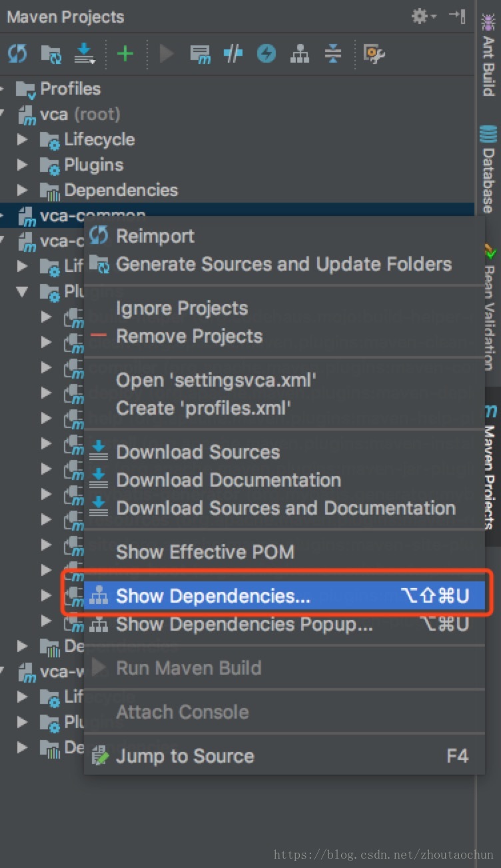Open Maven Projects side tab
Screen dimensions: 501x868
(x=491, y=465)
